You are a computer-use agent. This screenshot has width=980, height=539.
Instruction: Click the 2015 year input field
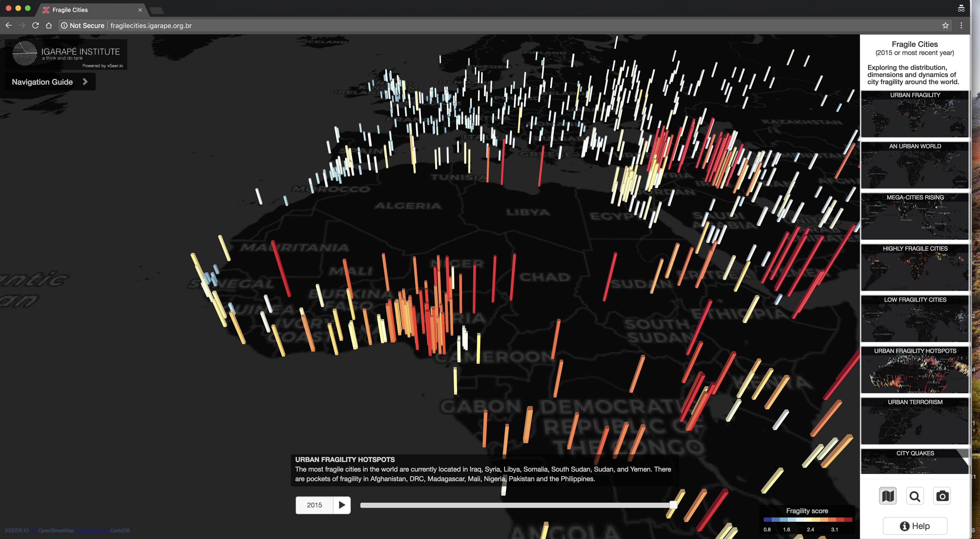point(313,505)
